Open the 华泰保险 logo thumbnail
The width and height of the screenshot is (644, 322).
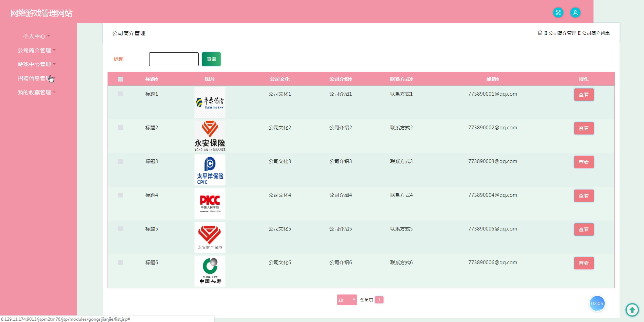point(210,103)
